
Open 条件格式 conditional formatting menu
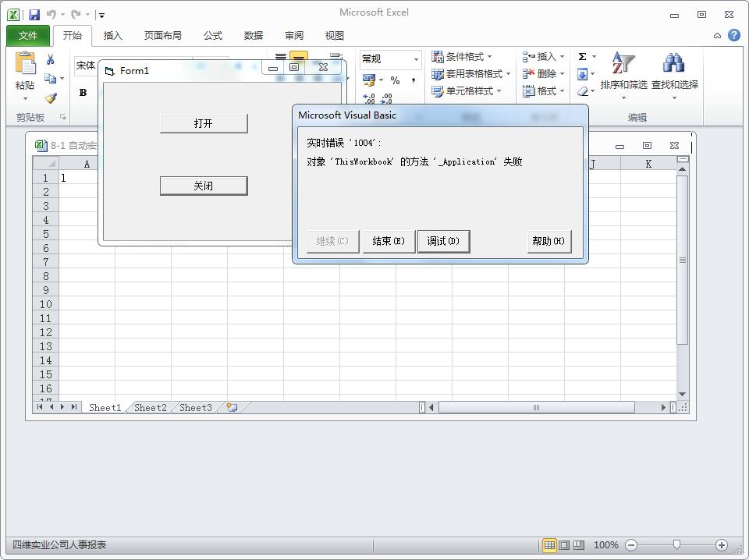click(461, 57)
